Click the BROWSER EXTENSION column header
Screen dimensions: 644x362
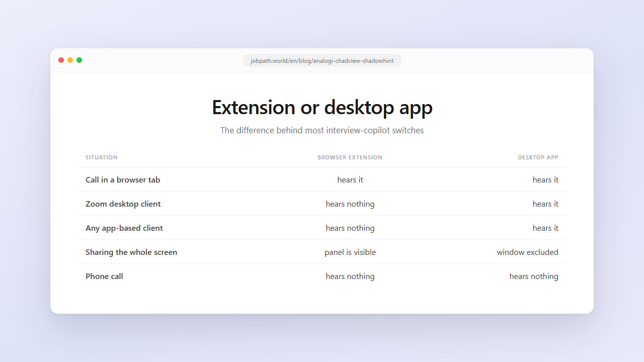point(350,157)
